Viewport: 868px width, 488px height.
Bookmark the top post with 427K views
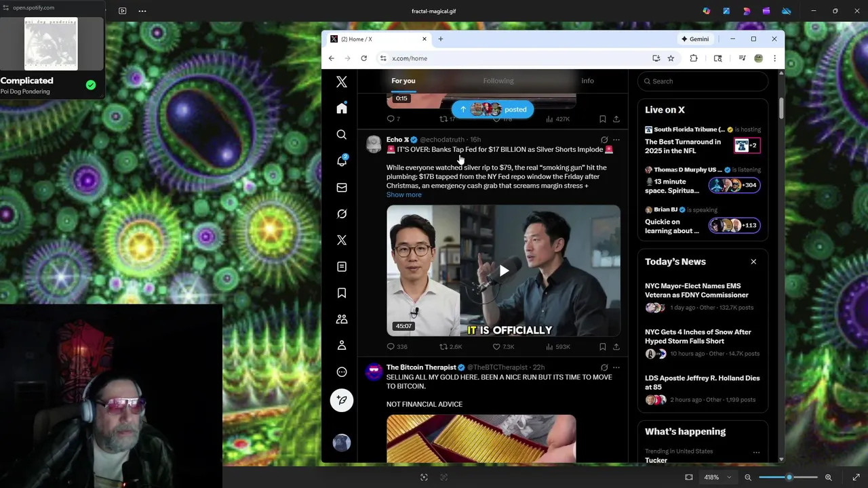point(602,119)
